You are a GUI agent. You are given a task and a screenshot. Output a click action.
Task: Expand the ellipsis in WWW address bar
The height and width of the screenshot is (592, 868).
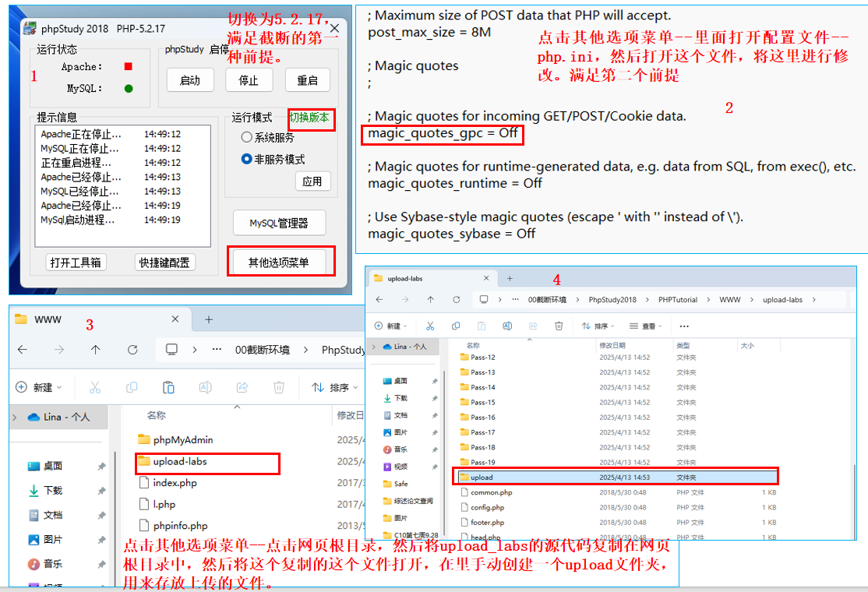[x=217, y=350]
